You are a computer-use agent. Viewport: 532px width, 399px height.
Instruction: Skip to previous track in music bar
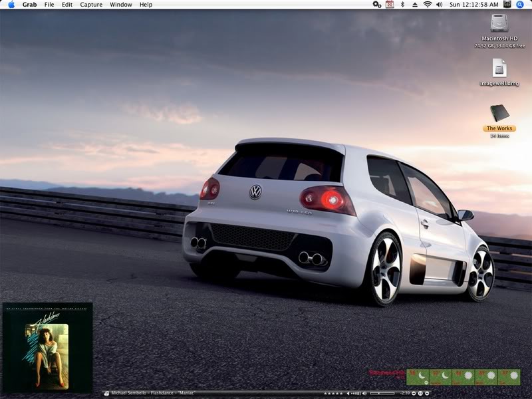(414, 394)
